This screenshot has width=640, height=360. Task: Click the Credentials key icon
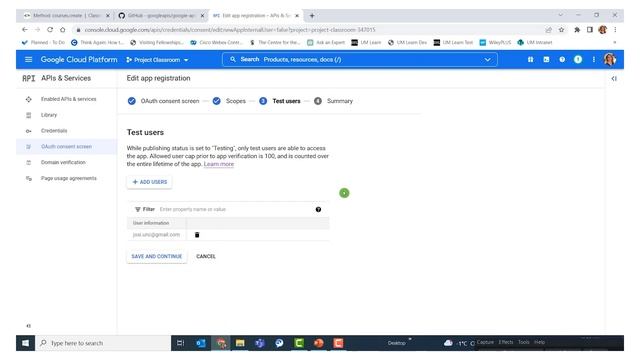tap(29, 131)
